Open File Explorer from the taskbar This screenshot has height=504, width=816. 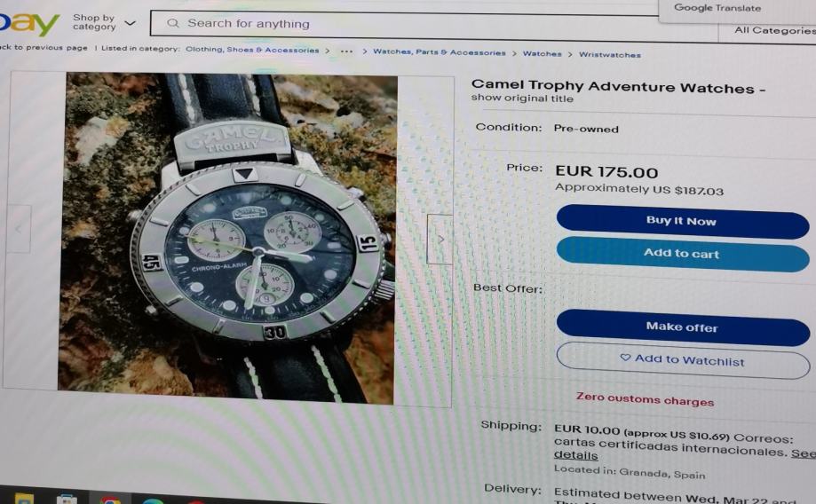point(24,500)
